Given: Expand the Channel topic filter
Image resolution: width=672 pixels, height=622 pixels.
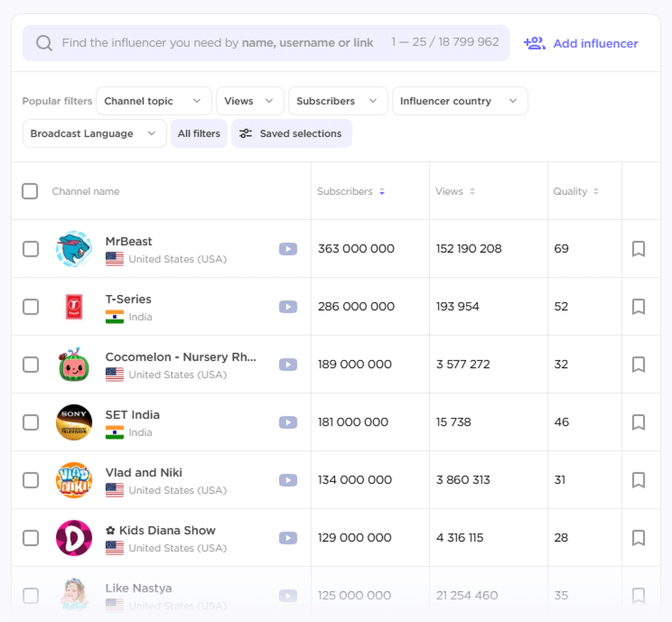Looking at the screenshot, I should pyautogui.click(x=154, y=101).
